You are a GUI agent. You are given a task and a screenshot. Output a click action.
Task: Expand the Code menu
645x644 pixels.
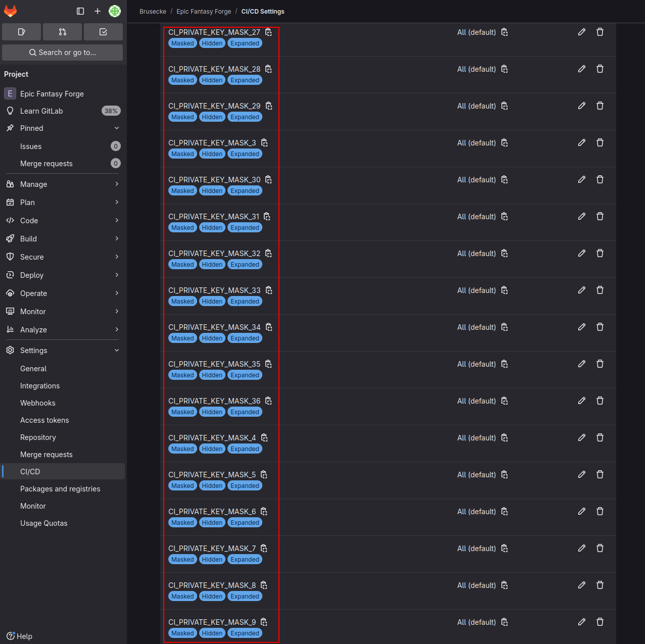63,221
